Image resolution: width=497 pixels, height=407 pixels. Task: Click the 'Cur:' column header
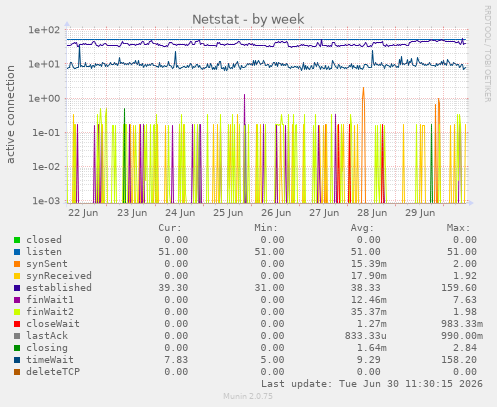(x=170, y=228)
